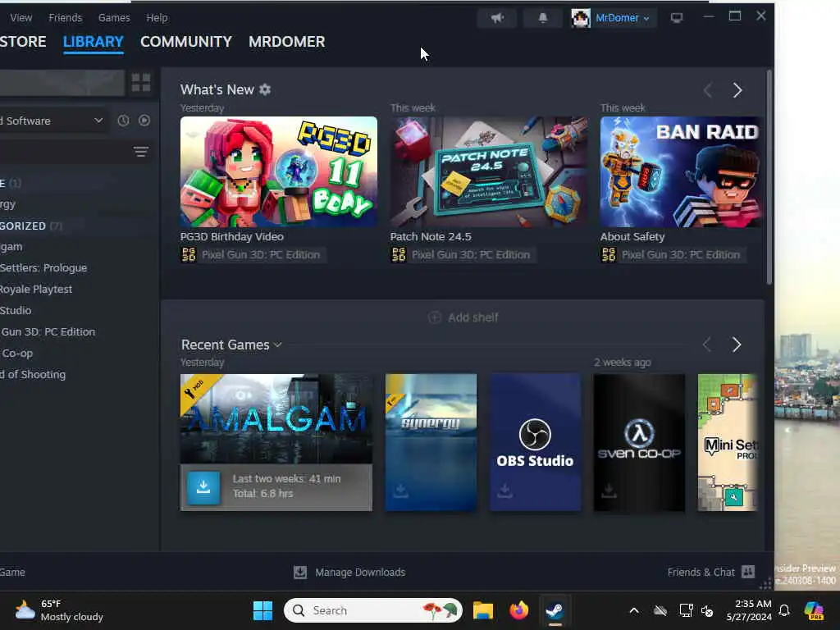Select the 'd of Shooting' library entry
Screen dimensions: 840x630
tap(33, 374)
